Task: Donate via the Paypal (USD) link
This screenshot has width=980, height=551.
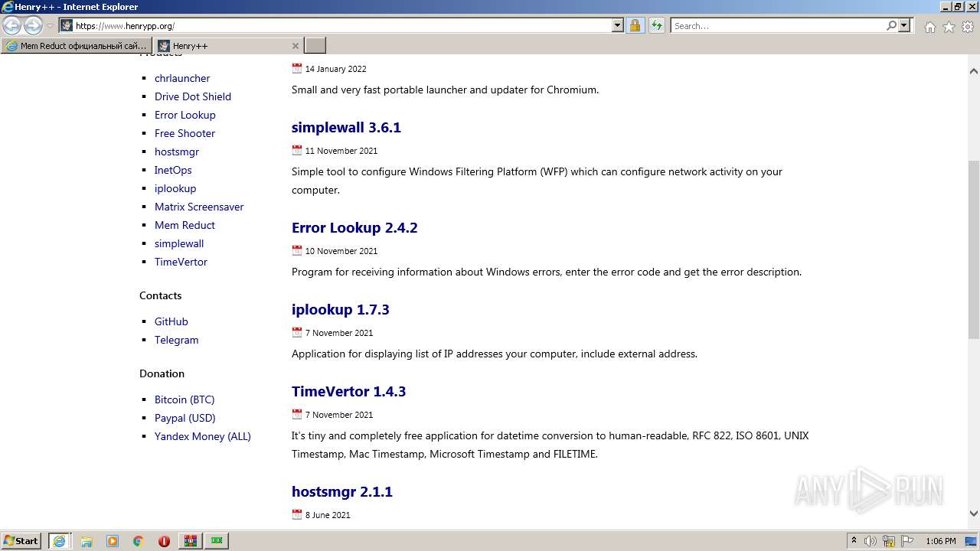Action: point(185,418)
